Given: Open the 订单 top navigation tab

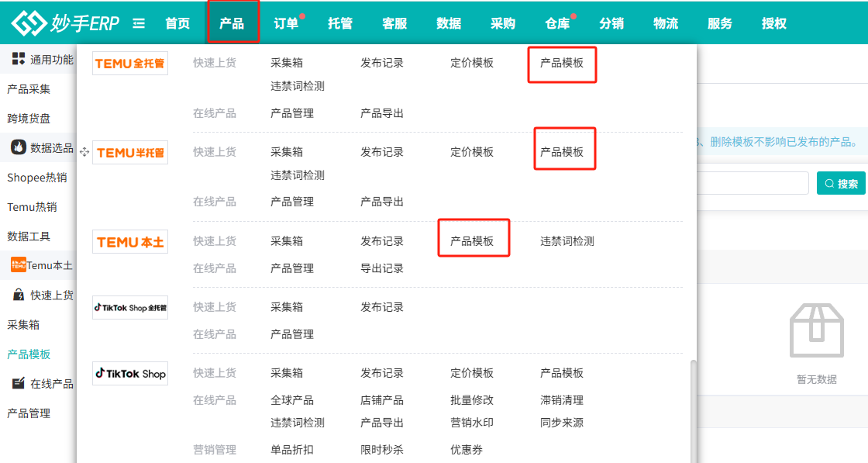Looking at the screenshot, I should [286, 23].
